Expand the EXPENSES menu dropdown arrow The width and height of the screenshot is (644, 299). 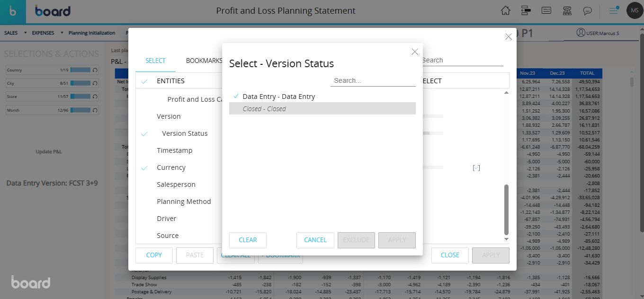(62, 33)
